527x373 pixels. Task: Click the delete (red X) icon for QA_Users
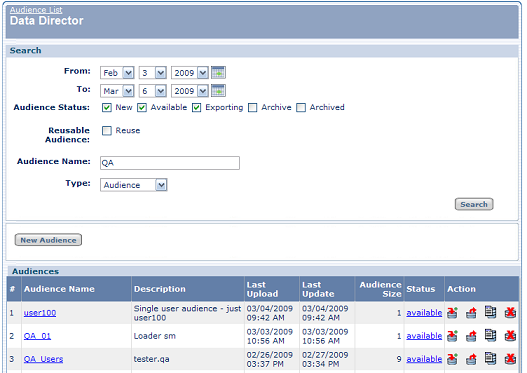click(x=510, y=359)
